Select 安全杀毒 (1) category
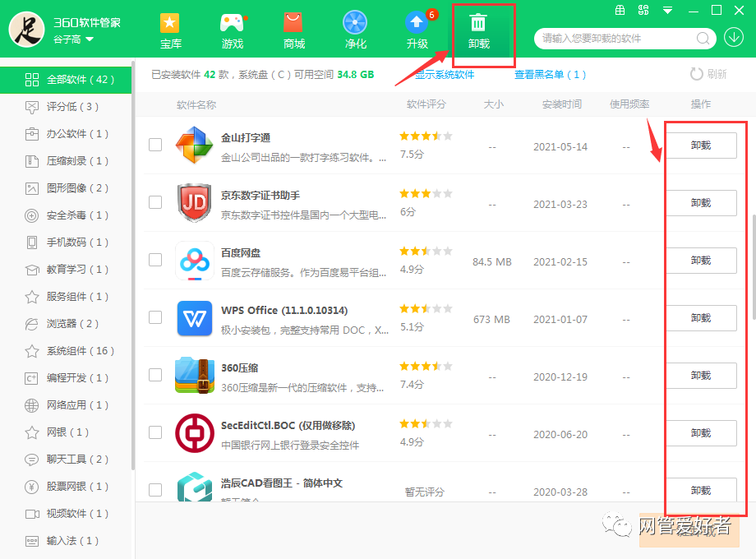 coord(66,215)
